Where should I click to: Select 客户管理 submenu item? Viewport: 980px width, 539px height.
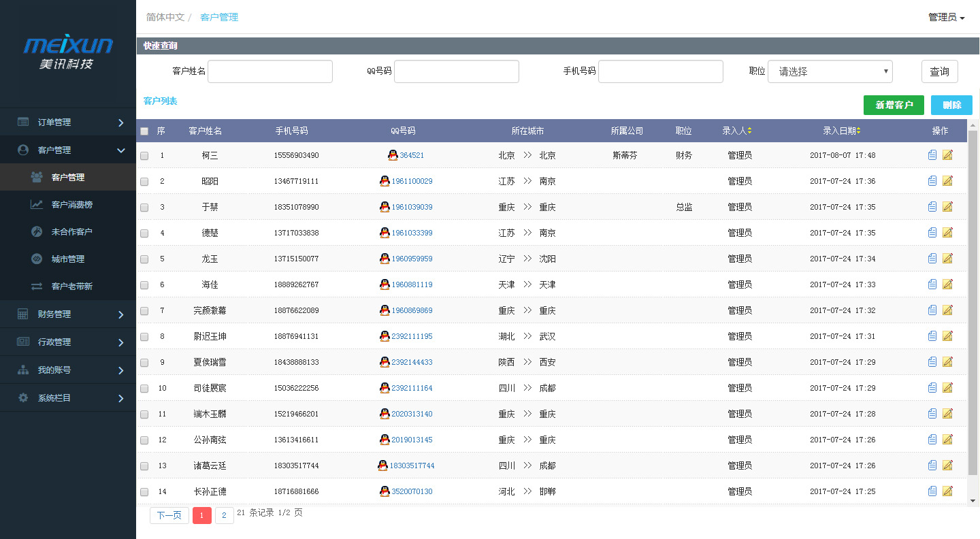pyautogui.click(x=68, y=177)
